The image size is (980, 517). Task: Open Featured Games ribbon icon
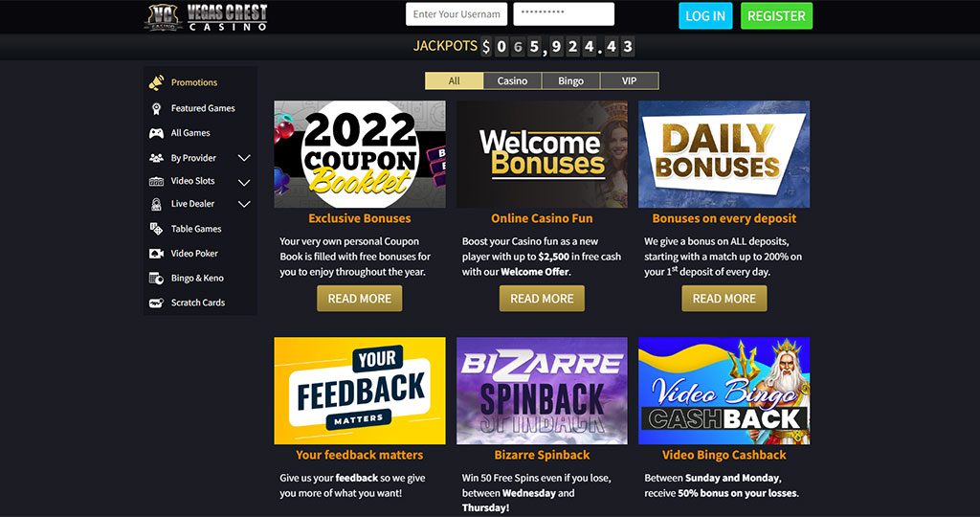[x=156, y=109]
